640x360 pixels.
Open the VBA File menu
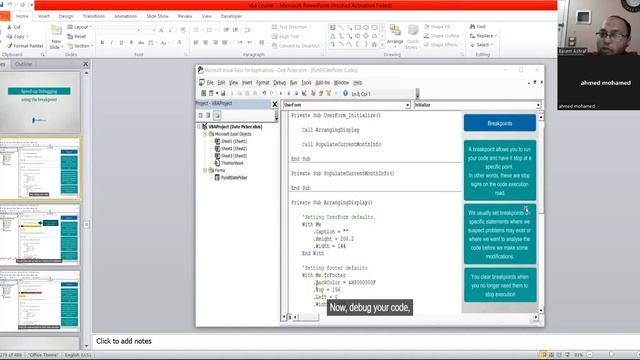[x=210, y=82]
